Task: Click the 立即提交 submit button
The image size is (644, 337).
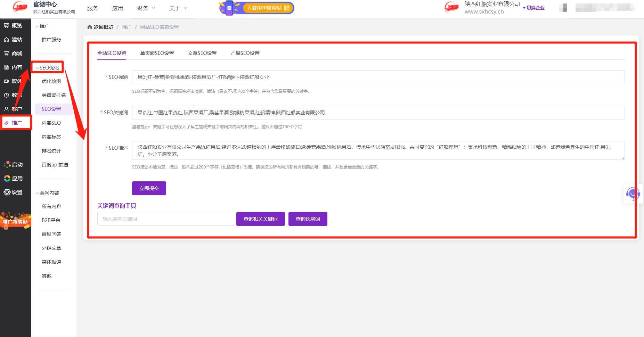Action: click(149, 188)
